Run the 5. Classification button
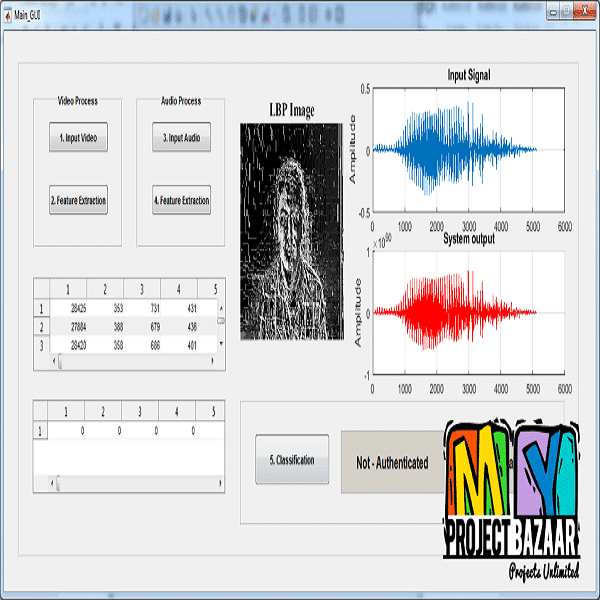600x600 pixels. point(291,460)
